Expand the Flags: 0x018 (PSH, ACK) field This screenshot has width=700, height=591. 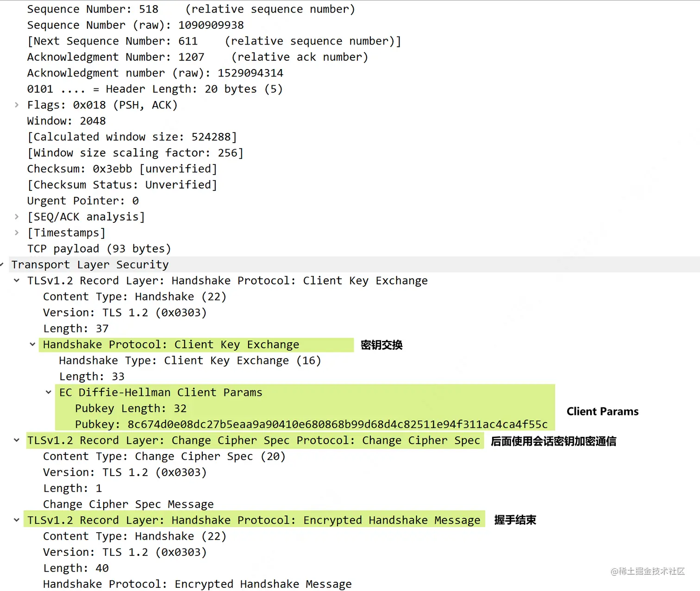pyautogui.click(x=17, y=105)
